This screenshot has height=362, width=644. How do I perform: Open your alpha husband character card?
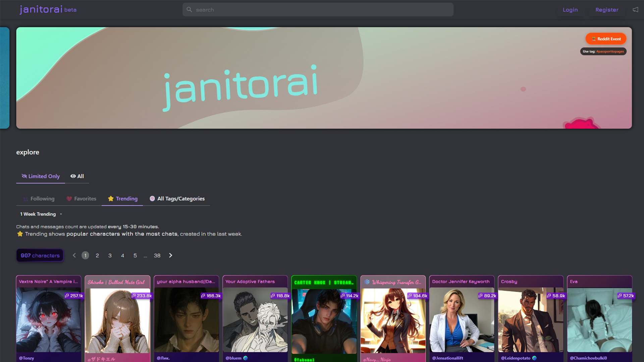pyautogui.click(x=186, y=319)
